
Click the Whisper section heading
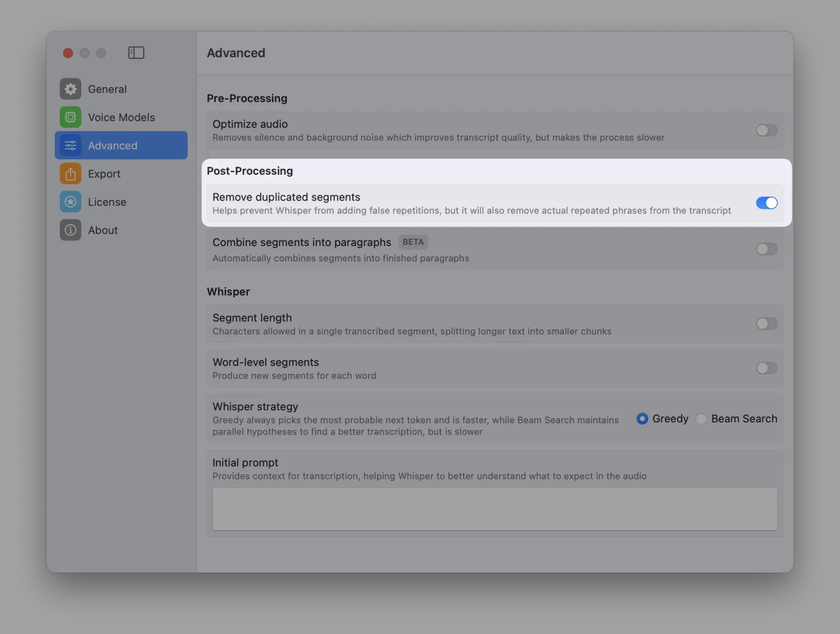tap(228, 292)
